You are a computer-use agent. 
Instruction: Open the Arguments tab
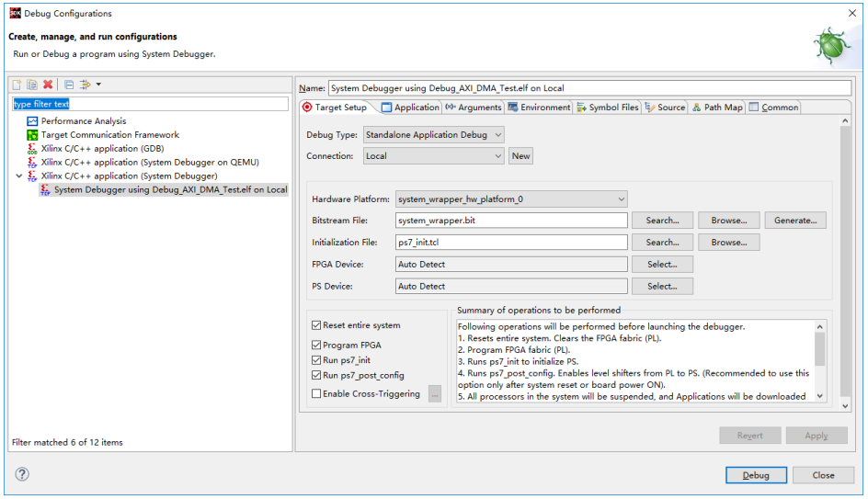[474, 108]
